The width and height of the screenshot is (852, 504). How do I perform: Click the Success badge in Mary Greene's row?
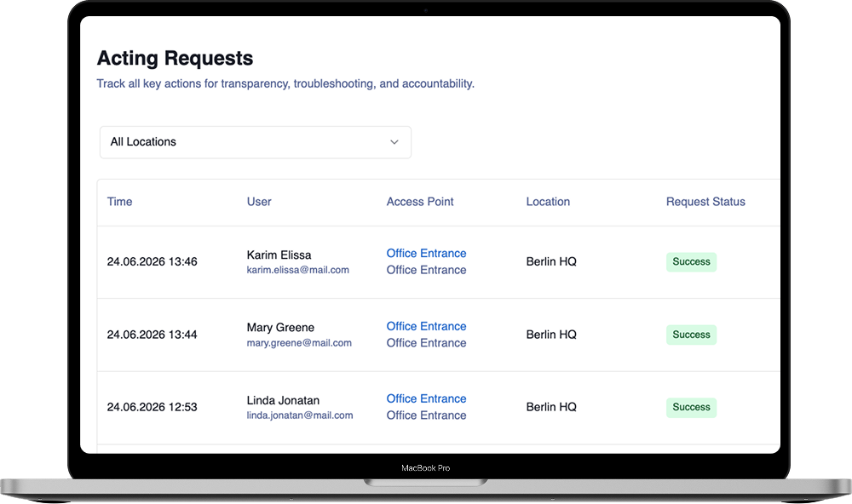(x=691, y=335)
